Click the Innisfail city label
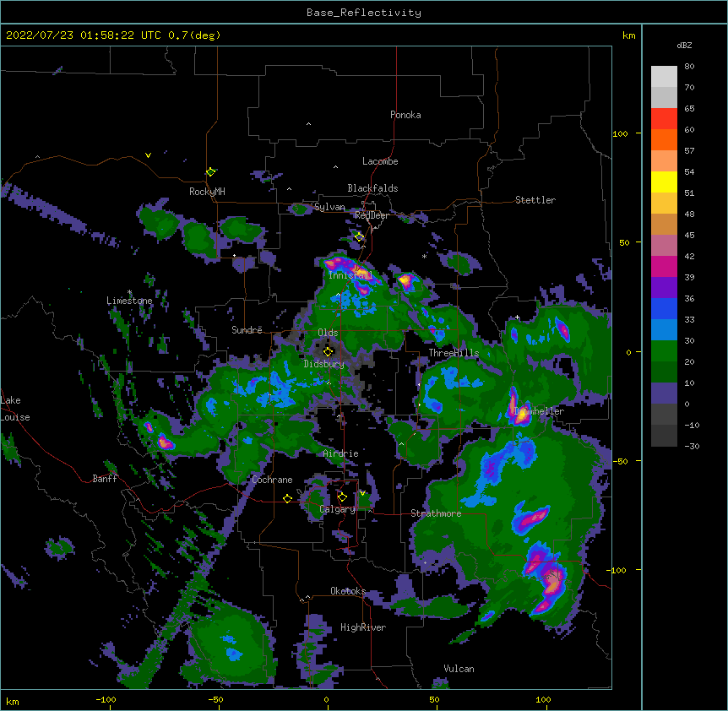The height and width of the screenshot is (711, 728). point(350,275)
